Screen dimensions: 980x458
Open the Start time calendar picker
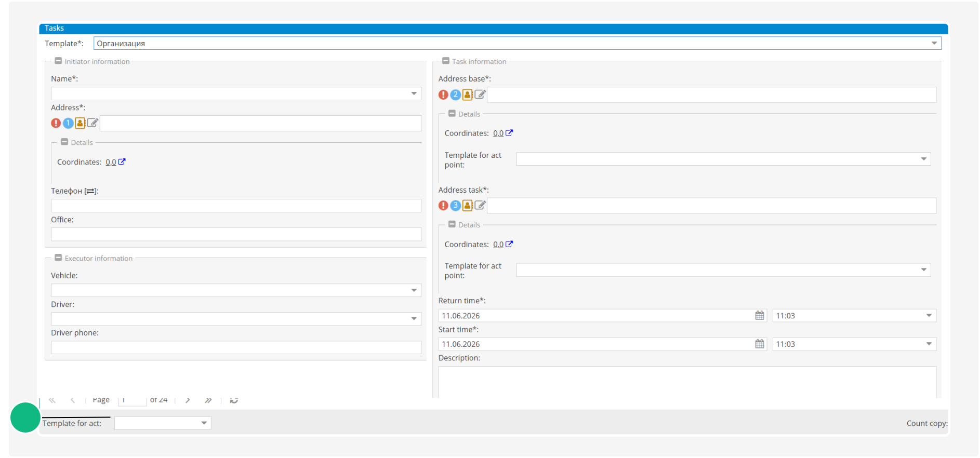point(760,344)
